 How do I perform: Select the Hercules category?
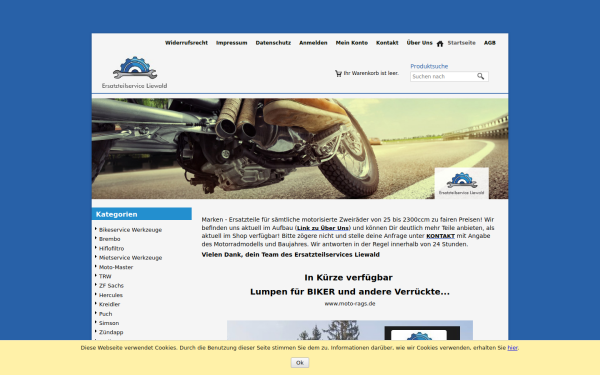click(111, 295)
